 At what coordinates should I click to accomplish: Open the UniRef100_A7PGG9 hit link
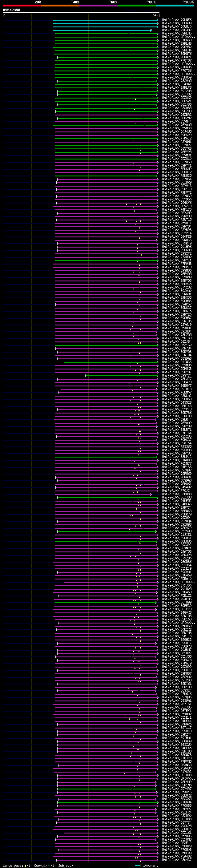coord(177,40)
